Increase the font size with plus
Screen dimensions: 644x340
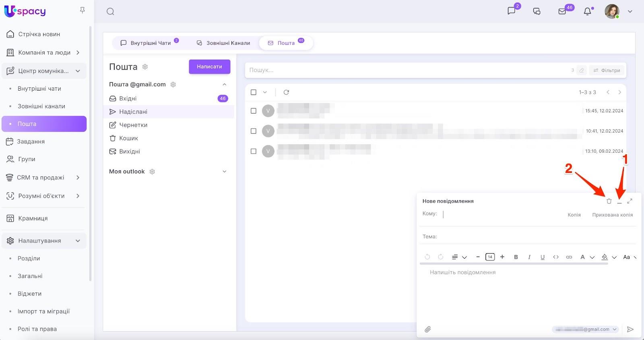[x=502, y=257]
